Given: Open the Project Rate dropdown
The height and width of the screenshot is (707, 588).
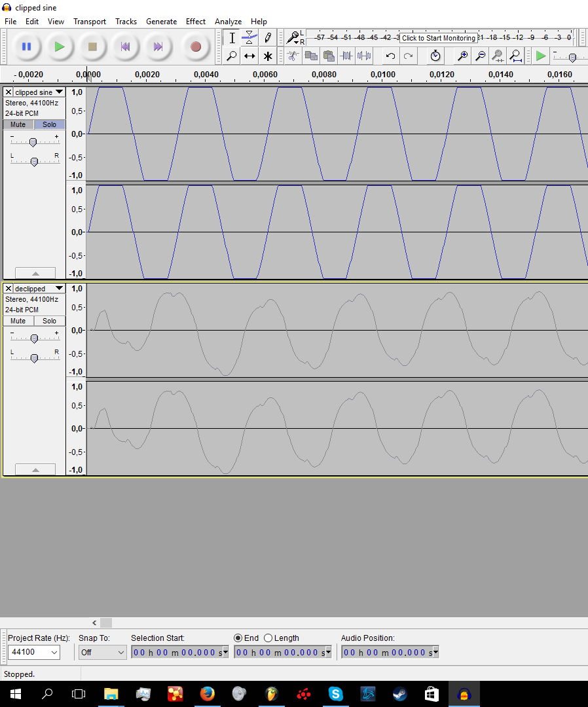Looking at the screenshot, I should pyautogui.click(x=54, y=652).
